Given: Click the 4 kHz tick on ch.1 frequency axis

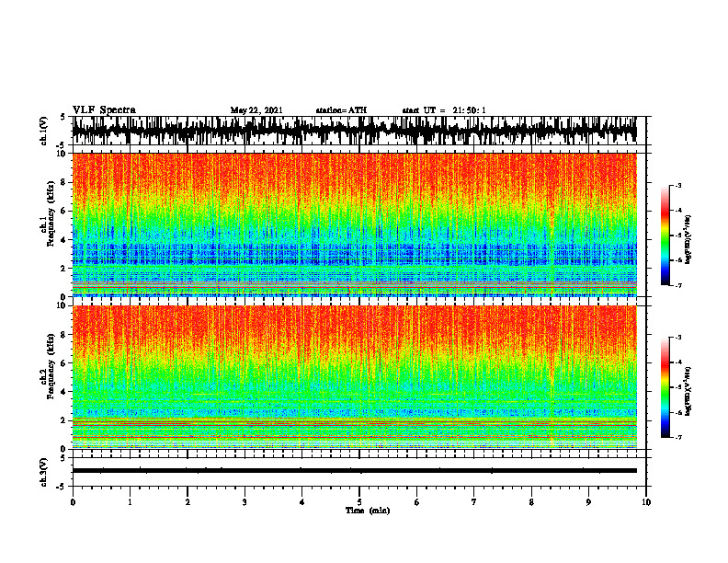Looking at the screenshot, I should 64,240.
